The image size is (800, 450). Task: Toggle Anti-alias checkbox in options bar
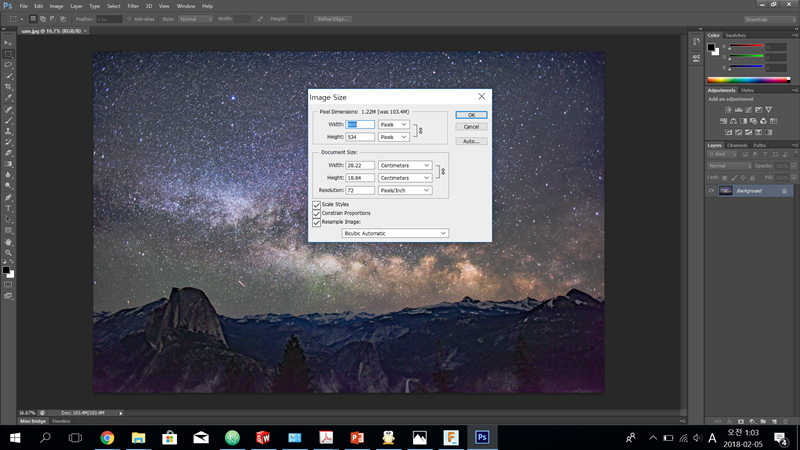coord(129,19)
